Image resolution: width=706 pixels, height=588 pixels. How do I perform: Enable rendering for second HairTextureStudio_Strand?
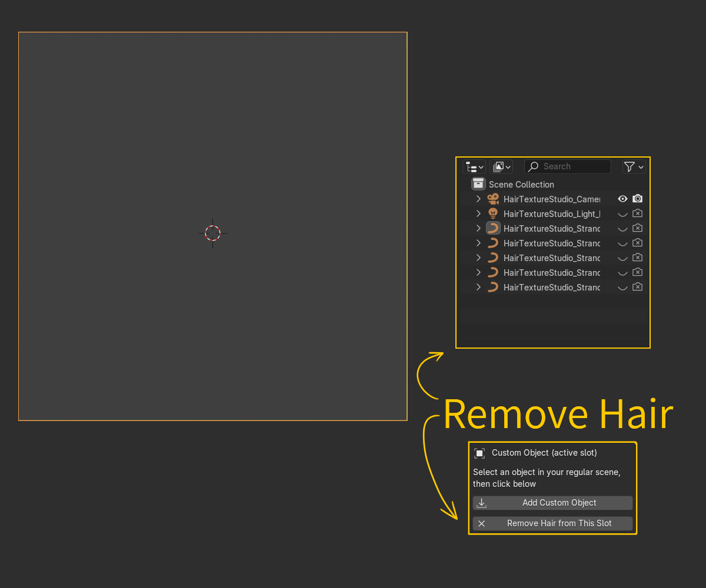pyautogui.click(x=637, y=243)
